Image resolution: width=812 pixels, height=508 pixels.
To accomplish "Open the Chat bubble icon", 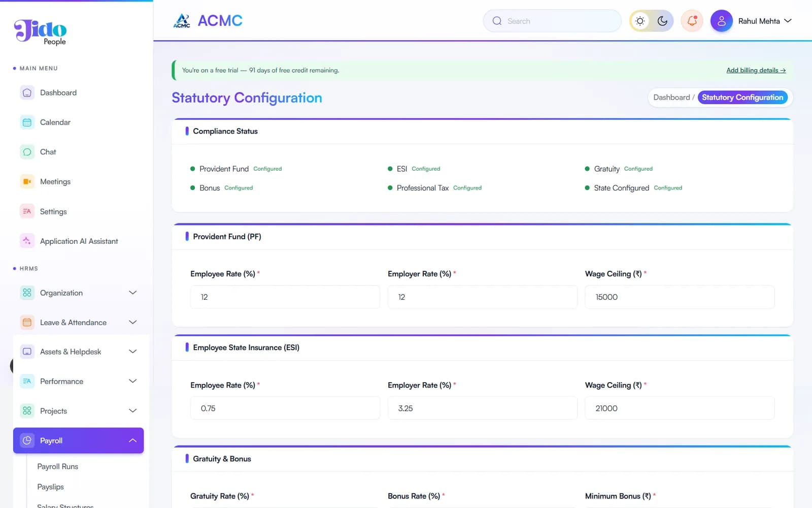I will (27, 152).
